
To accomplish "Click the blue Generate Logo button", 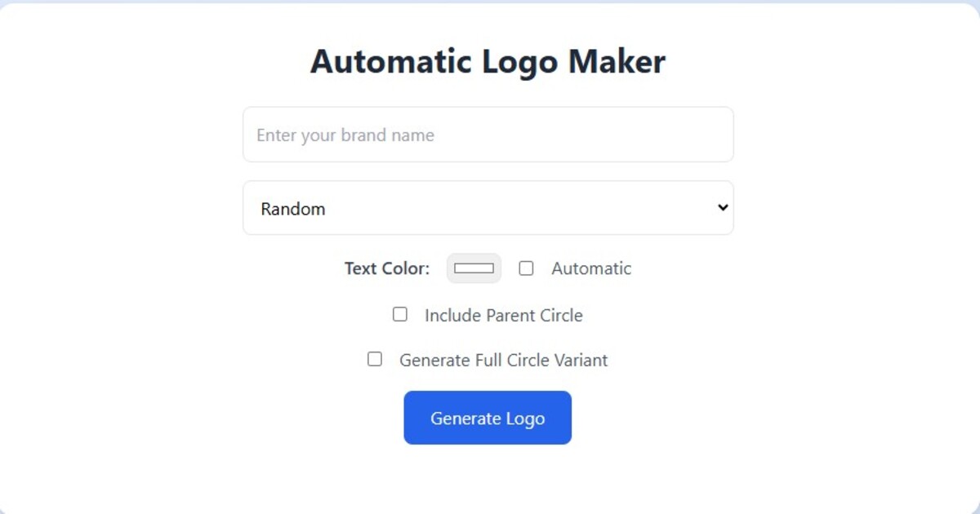I will click(488, 418).
